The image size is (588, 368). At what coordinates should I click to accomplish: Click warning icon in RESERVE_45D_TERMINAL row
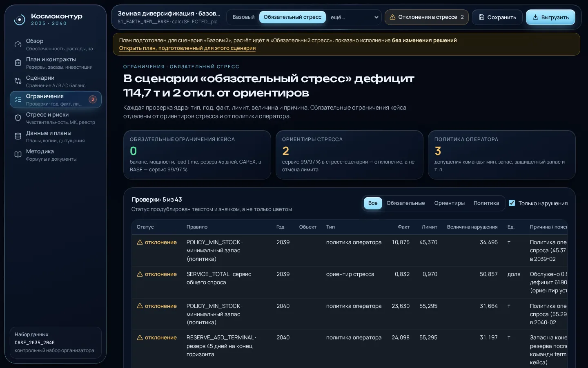[140, 338]
